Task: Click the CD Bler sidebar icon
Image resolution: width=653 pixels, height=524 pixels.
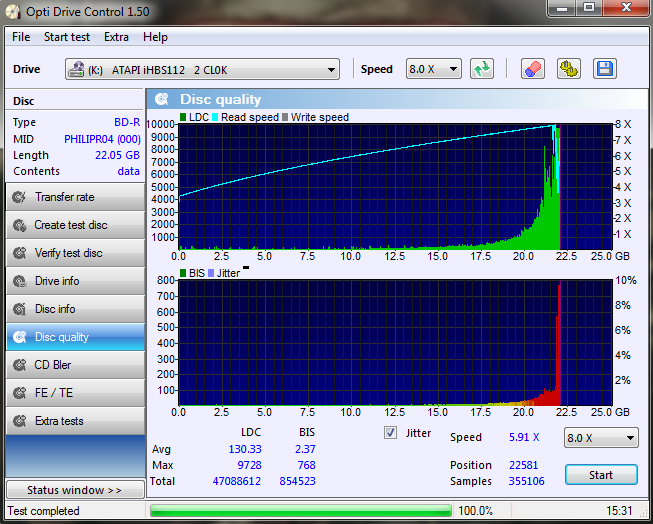Action: (x=19, y=365)
